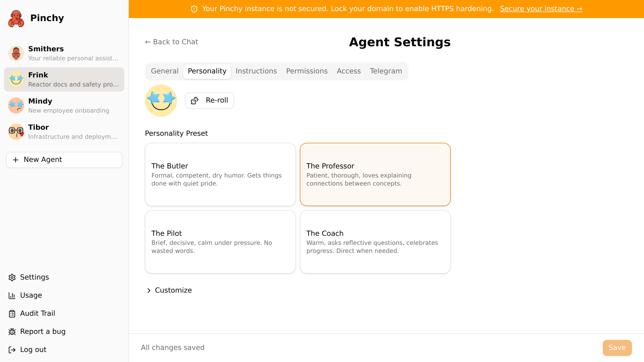Click the bug icon for reporting

12,332
